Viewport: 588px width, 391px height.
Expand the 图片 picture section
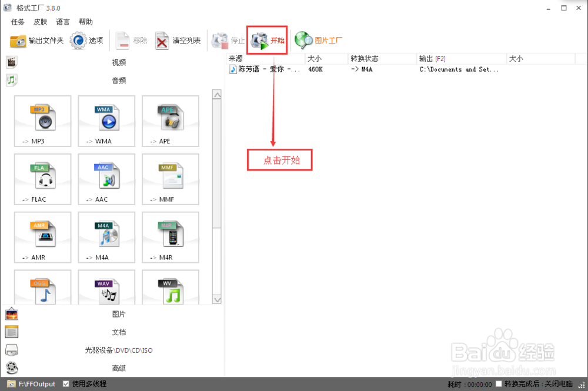pos(118,314)
